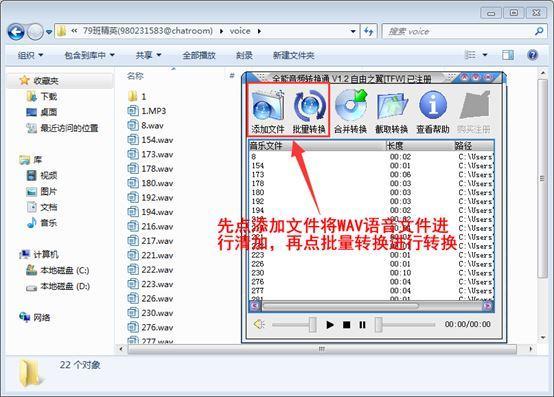Select the file 154.wav

[x=150, y=140]
